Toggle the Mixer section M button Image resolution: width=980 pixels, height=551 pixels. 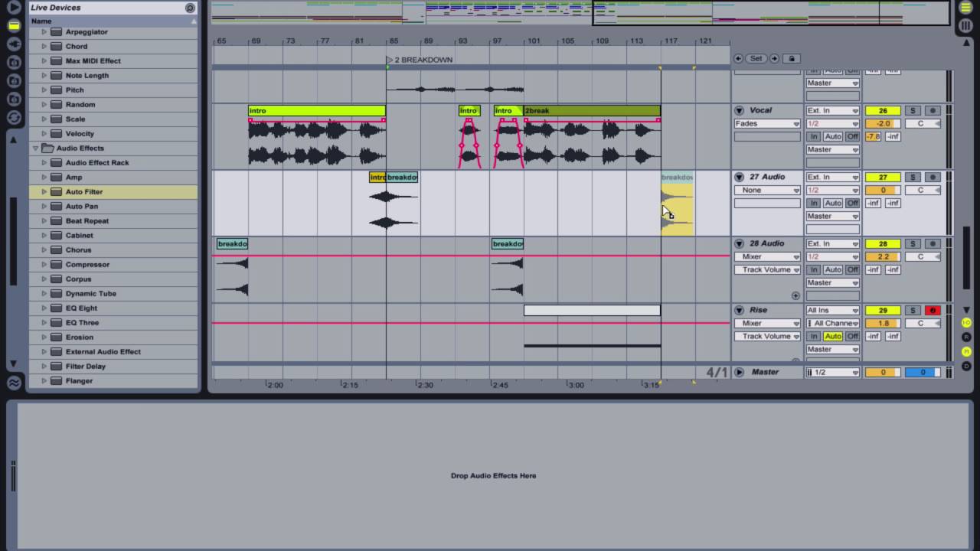[966, 352]
